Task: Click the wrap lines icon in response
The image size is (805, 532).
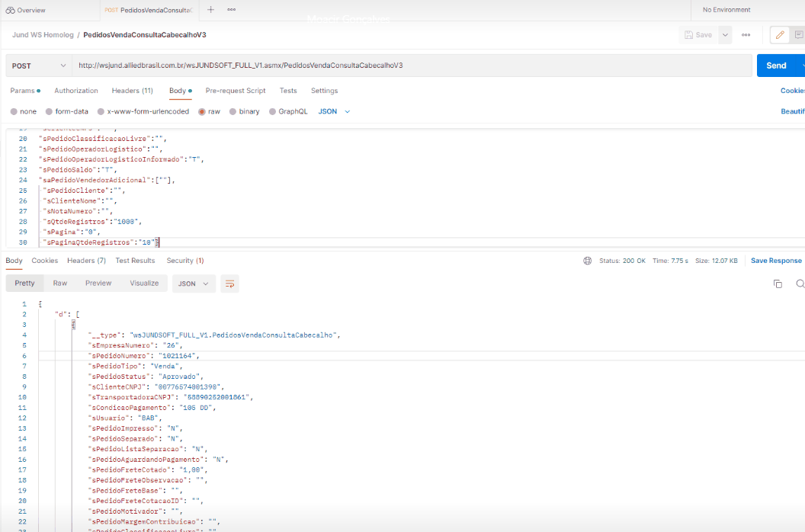Action: pos(229,284)
